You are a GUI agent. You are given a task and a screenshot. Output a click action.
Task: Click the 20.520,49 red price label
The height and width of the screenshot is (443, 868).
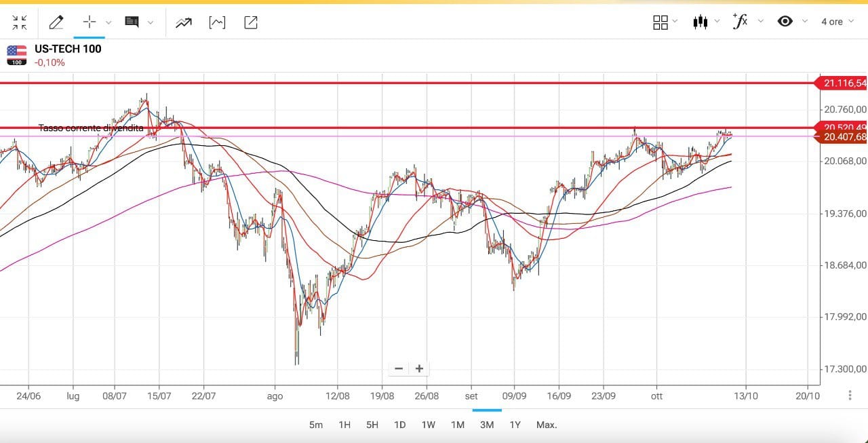pyautogui.click(x=842, y=127)
